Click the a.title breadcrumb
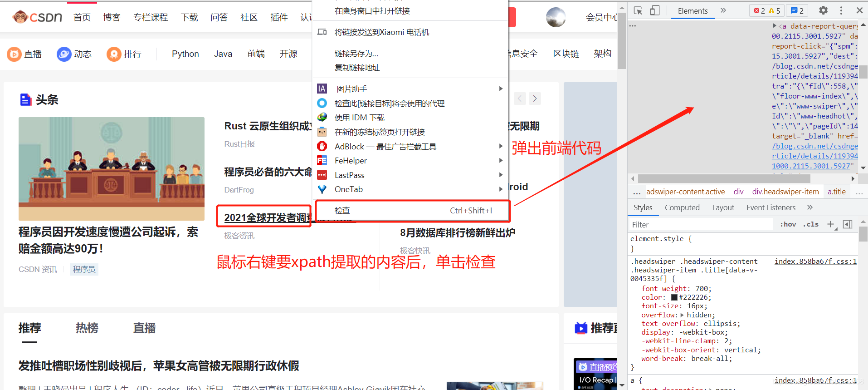The image size is (868, 390). click(x=837, y=192)
